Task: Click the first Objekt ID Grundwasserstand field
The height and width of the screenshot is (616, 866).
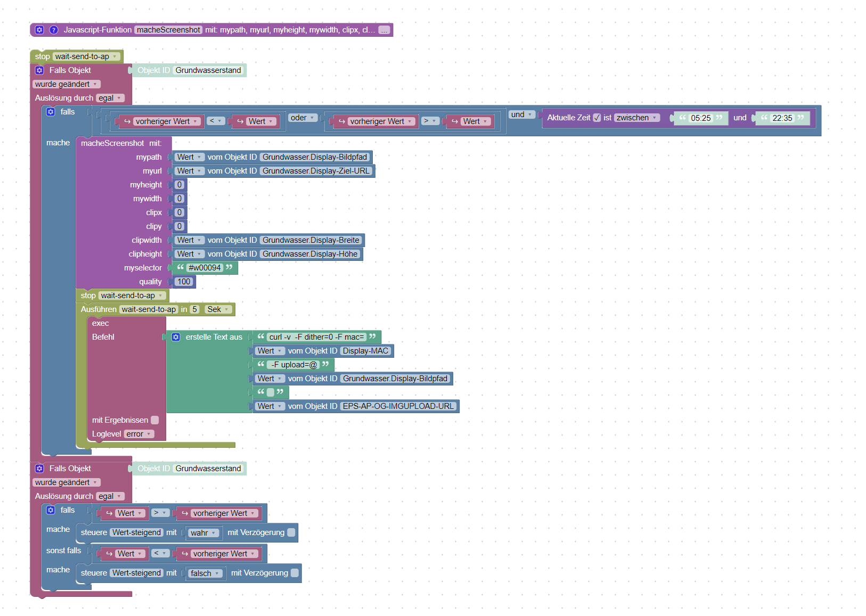Action: point(208,70)
